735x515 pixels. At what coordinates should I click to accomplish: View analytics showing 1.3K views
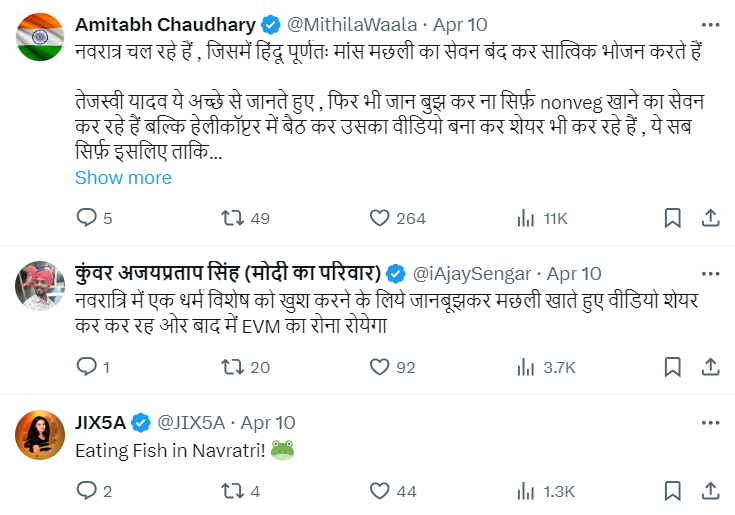click(x=526, y=491)
